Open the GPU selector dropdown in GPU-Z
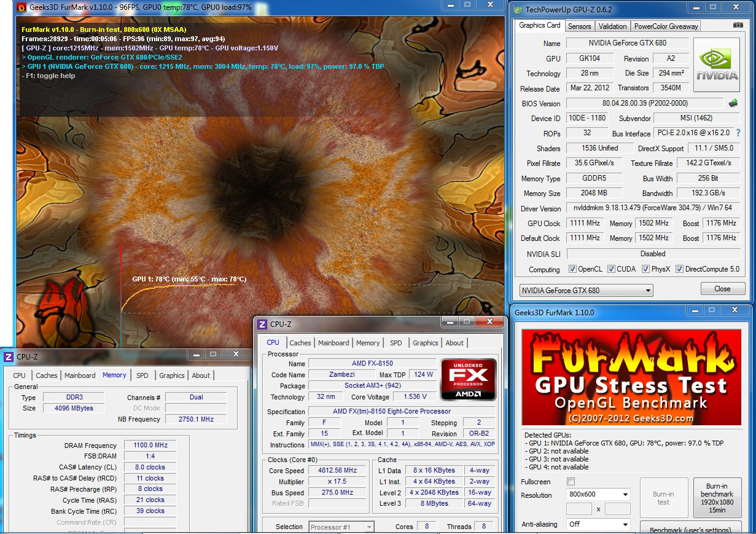Image resolution: width=756 pixels, height=534 pixels. pyautogui.click(x=586, y=290)
